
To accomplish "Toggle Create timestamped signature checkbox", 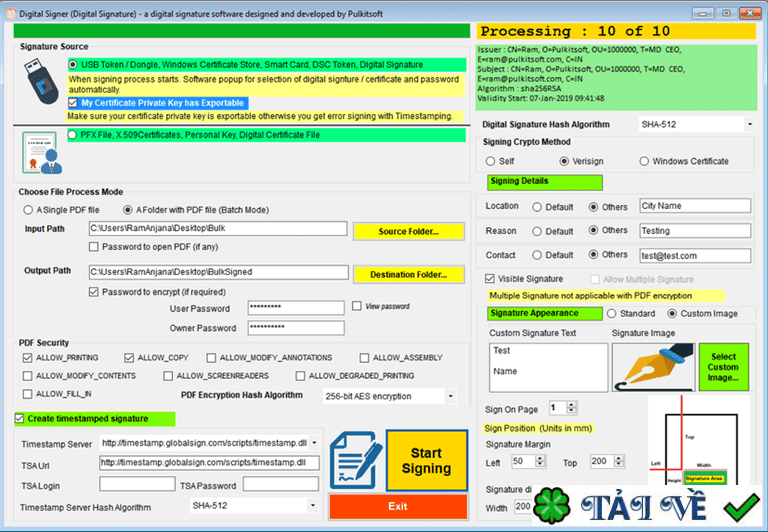I will click(x=19, y=418).
